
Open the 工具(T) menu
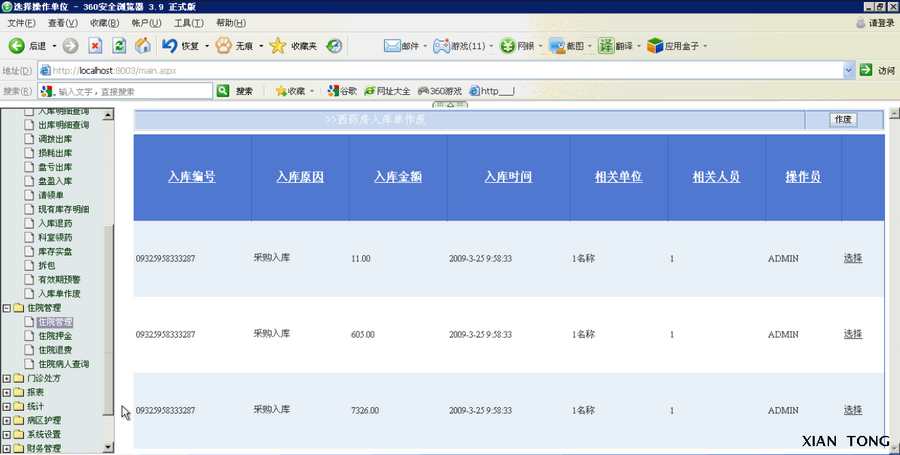(x=189, y=23)
